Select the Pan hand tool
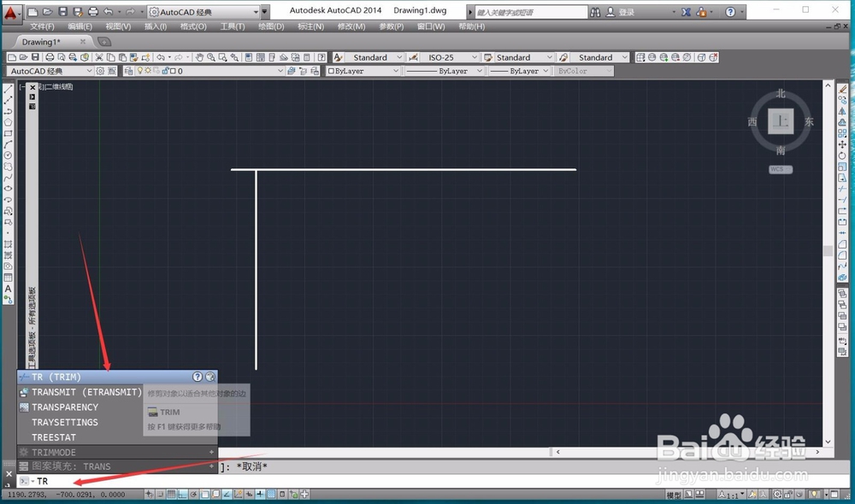The height and width of the screenshot is (504, 855). (199, 57)
